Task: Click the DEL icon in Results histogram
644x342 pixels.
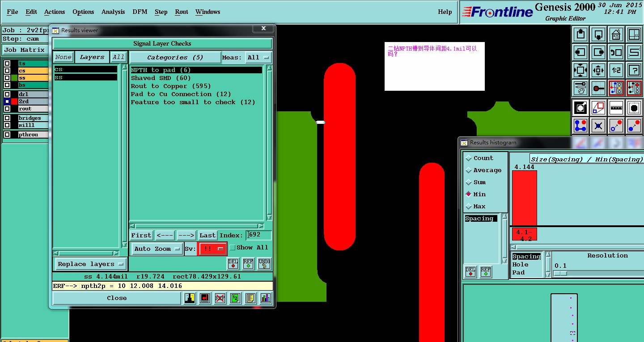Action: 470,272
